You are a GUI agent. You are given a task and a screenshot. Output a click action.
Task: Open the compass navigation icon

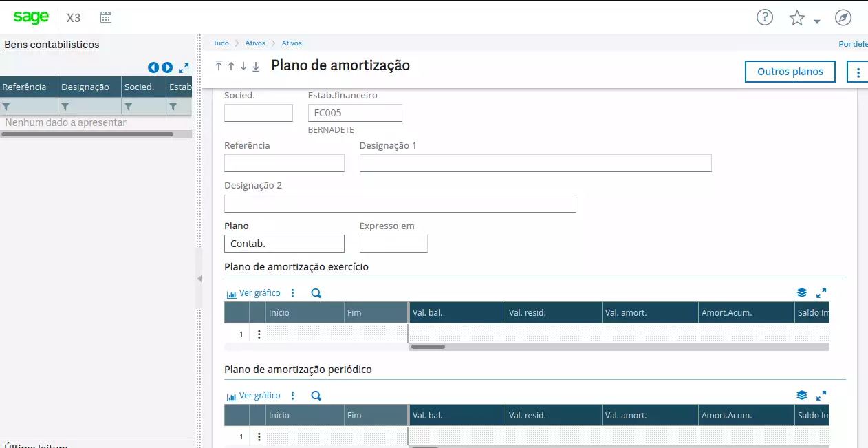pos(843,18)
